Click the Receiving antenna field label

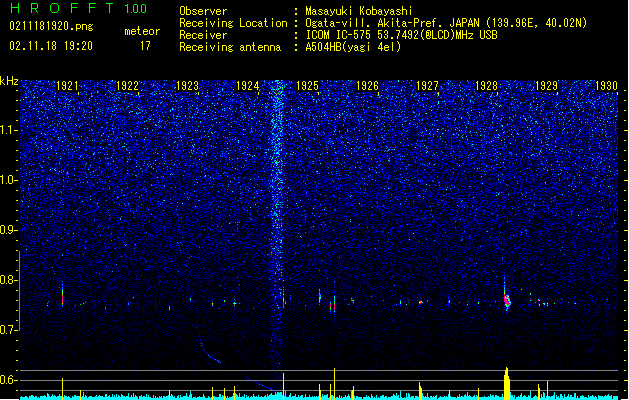point(230,47)
